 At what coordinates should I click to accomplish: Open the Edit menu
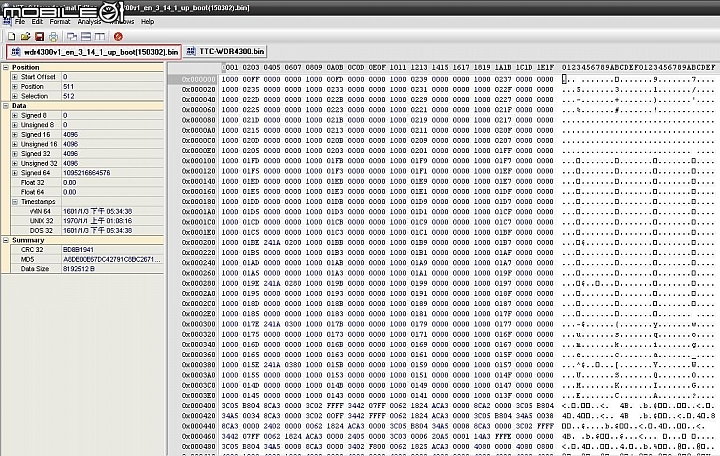coord(37,22)
